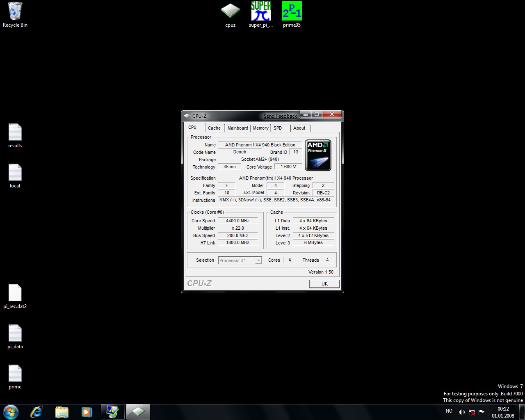Click the Technology value 45 nm
This screenshot has width=525, height=420.
(229, 167)
